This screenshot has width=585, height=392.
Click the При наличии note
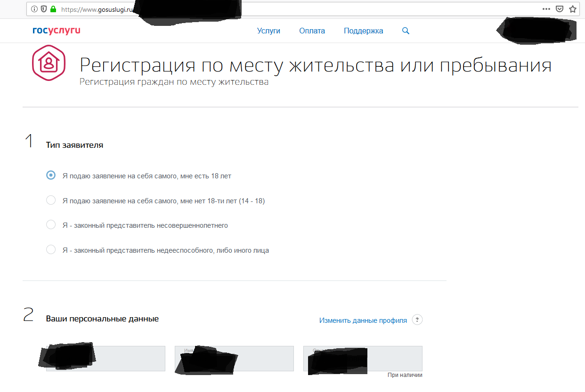(405, 375)
